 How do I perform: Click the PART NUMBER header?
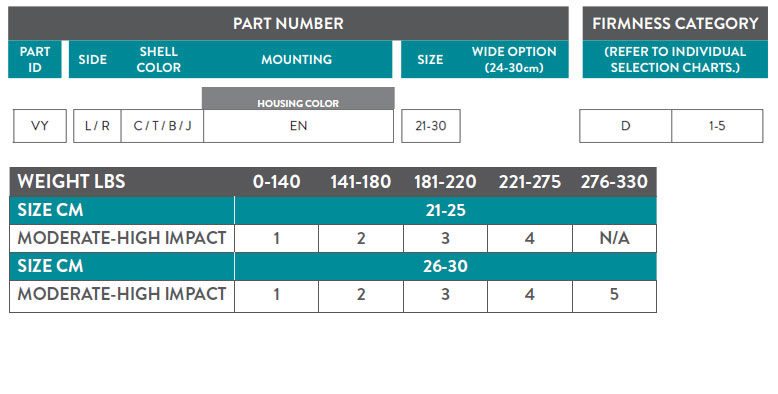point(288,23)
